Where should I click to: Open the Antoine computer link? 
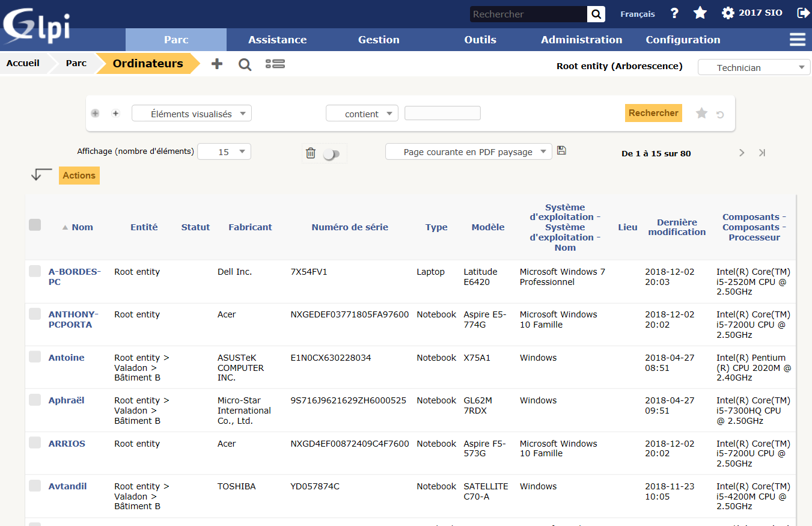click(66, 358)
